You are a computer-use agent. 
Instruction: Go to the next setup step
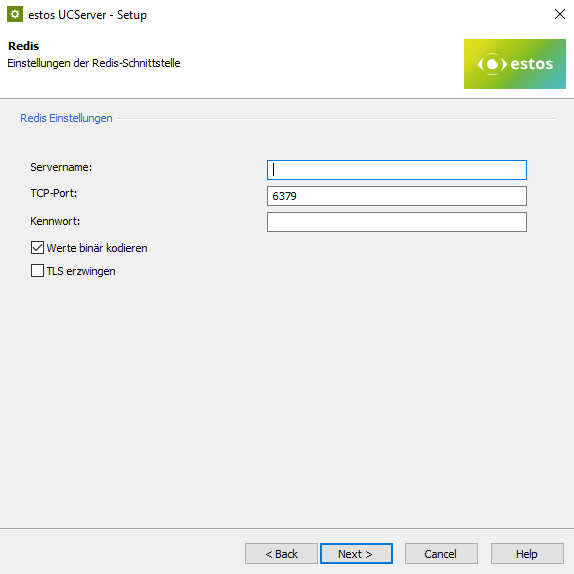[x=356, y=554]
